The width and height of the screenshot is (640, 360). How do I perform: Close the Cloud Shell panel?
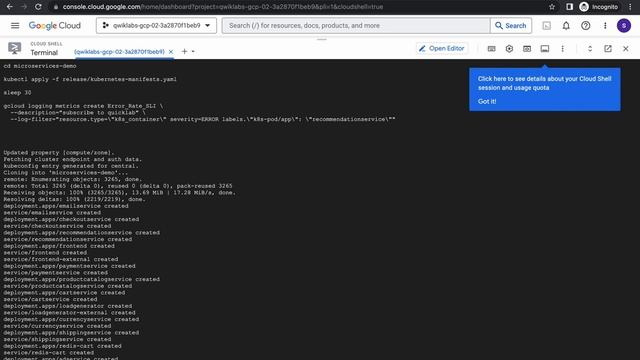pos(626,49)
